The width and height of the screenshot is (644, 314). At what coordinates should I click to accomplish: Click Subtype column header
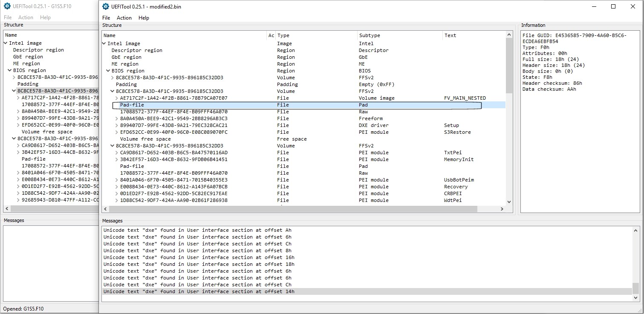pos(400,35)
